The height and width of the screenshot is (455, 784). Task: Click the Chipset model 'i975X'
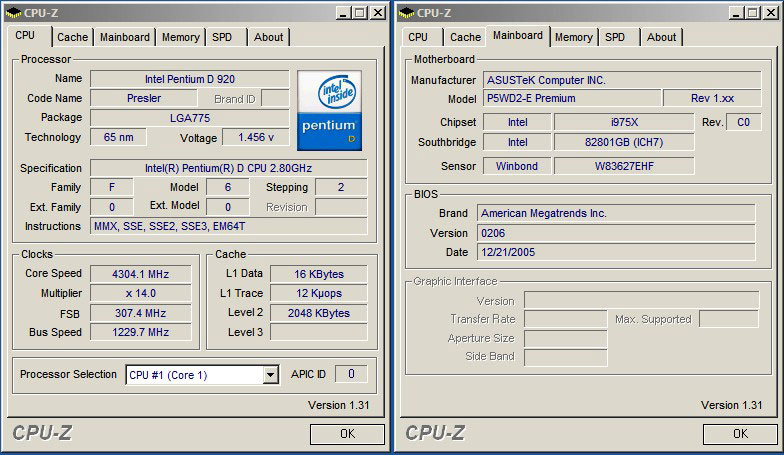point(624,122)
